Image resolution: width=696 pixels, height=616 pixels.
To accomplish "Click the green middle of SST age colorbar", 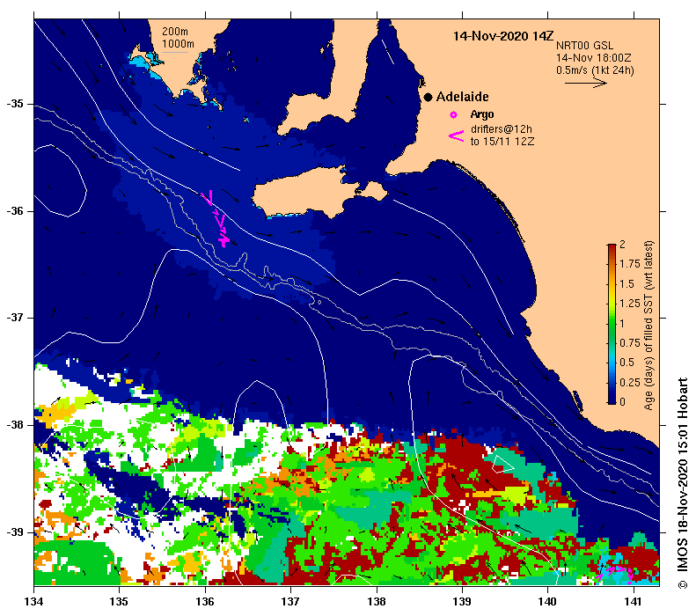I will coord(612,324).
